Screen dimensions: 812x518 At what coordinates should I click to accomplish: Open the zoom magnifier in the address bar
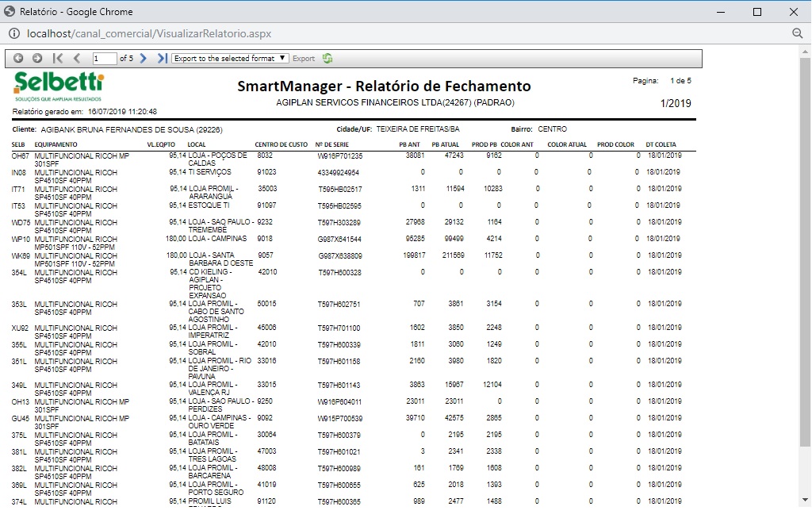798,33
